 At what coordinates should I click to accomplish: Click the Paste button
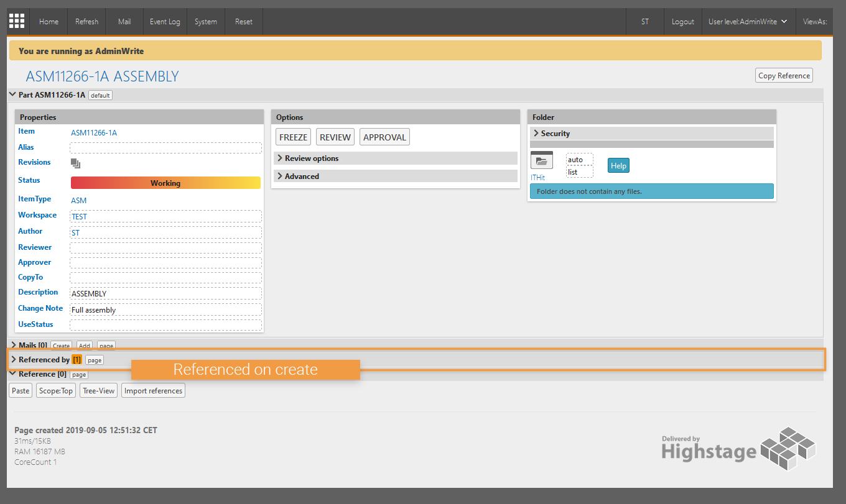[x=21, y=390]
